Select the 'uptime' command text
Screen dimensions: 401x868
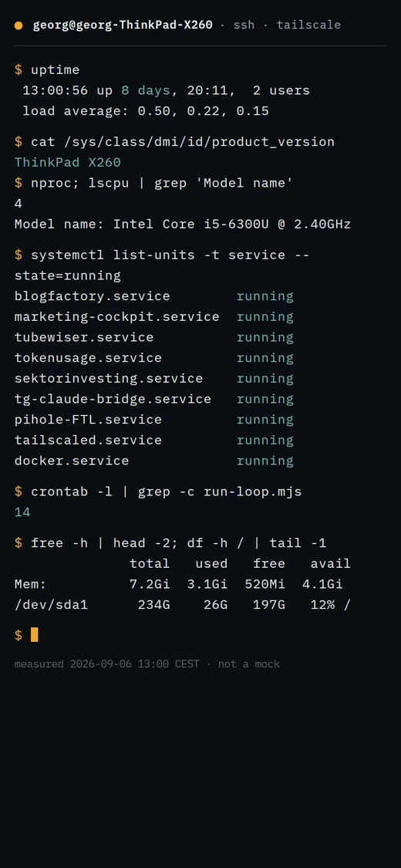(56, 69)
